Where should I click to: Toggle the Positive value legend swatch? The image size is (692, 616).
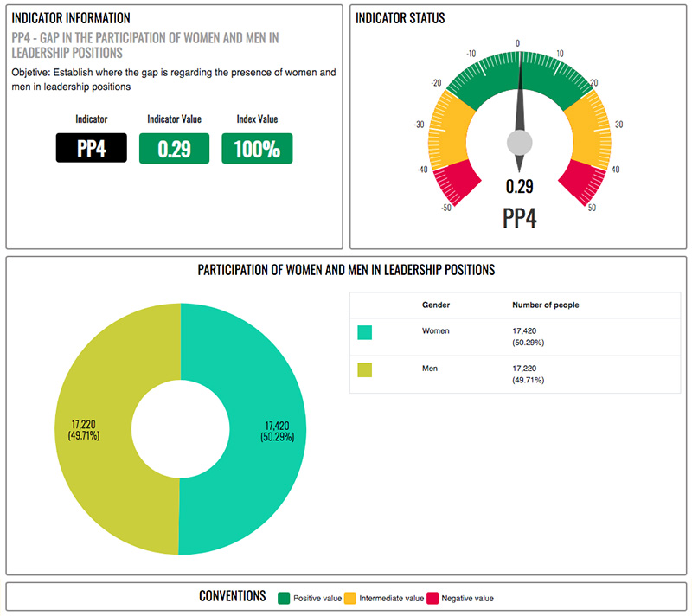(283, 597)
